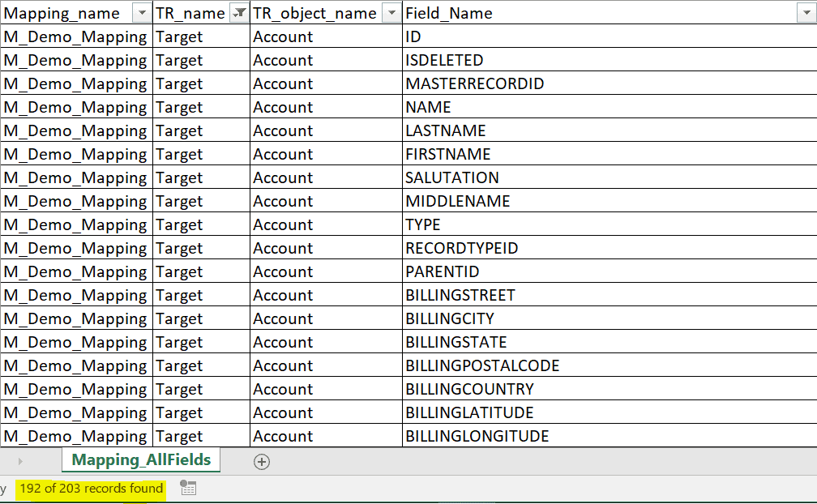Viewport: 817px width, 504px height.
Task: Select the Field_Name header cell
Action: click(610, 13)
